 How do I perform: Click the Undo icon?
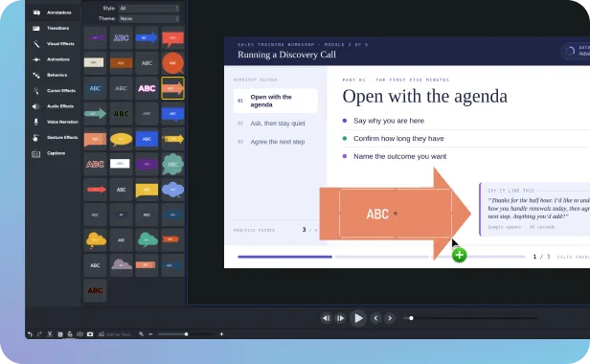30,334
